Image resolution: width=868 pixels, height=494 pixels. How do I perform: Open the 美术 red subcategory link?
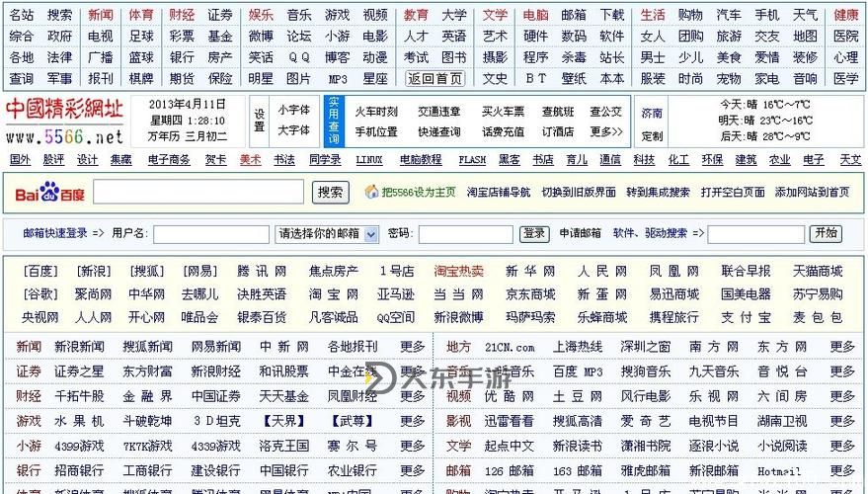pos(250,159)
